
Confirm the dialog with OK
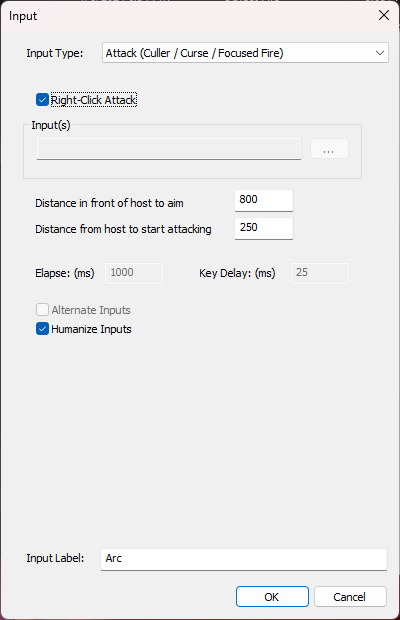[272, 596]
